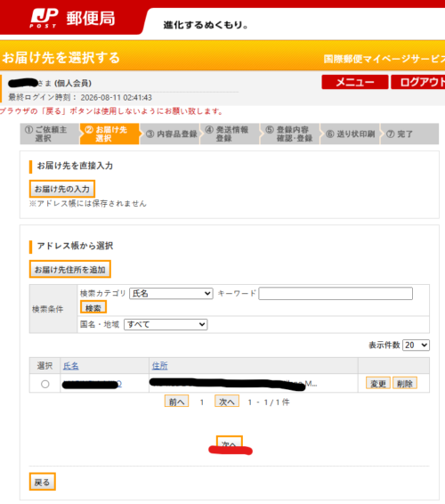Viewport: 445px width, 504px height.
Task: Click お届け先住所を追加 button
Action: [70, 269]
